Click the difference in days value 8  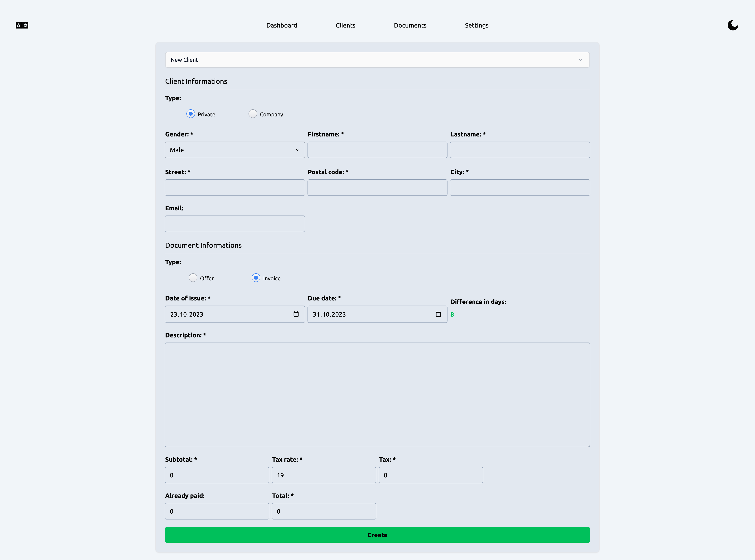pyautogui.click(x=452, y=315)
